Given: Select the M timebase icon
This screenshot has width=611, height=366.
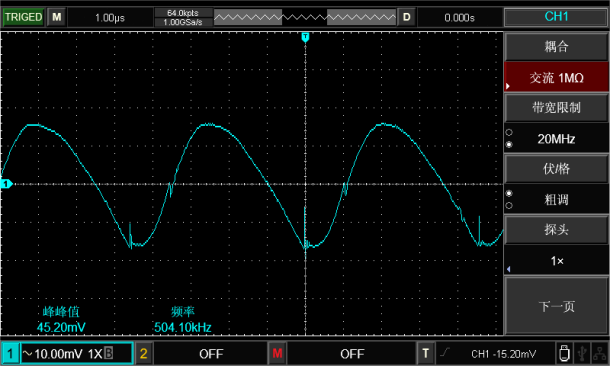Looking at the screenshot, I should point(57,18).
